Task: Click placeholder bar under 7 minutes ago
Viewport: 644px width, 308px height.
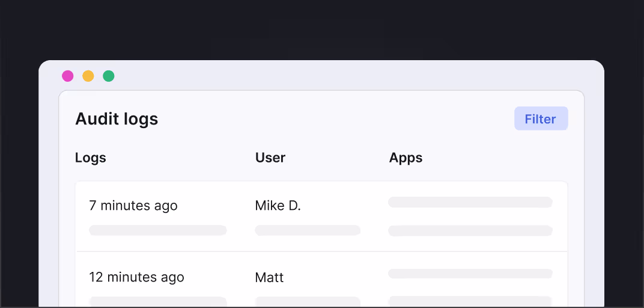Action: coord(158,230)
